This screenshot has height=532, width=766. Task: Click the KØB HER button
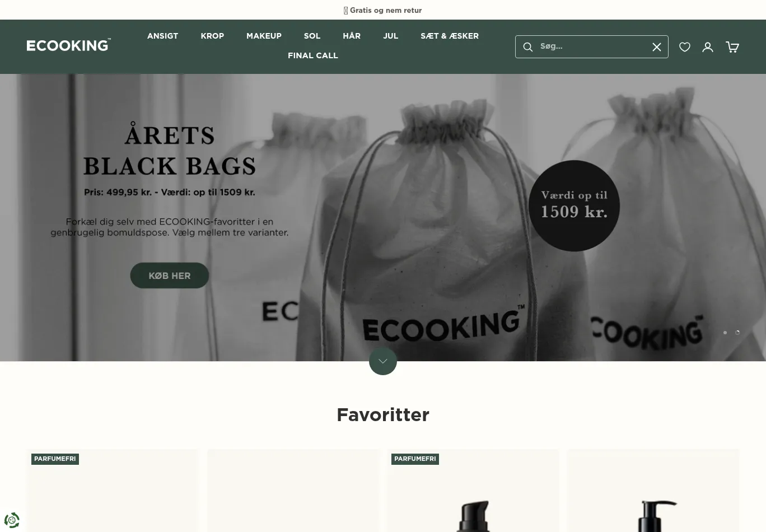click(170, 276)
